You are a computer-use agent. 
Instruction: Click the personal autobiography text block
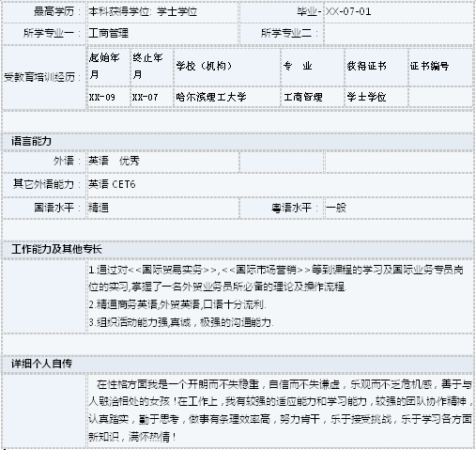pyautogui.click(x=280, y=411)
